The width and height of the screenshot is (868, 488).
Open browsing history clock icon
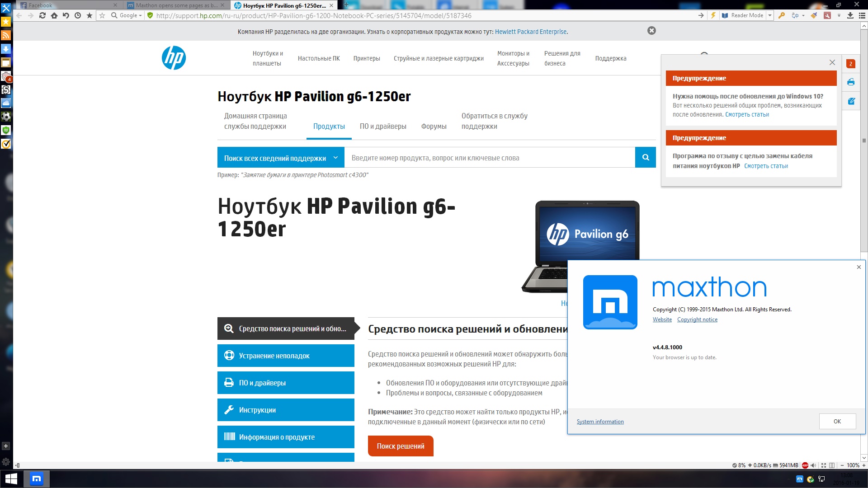(78, 15)
